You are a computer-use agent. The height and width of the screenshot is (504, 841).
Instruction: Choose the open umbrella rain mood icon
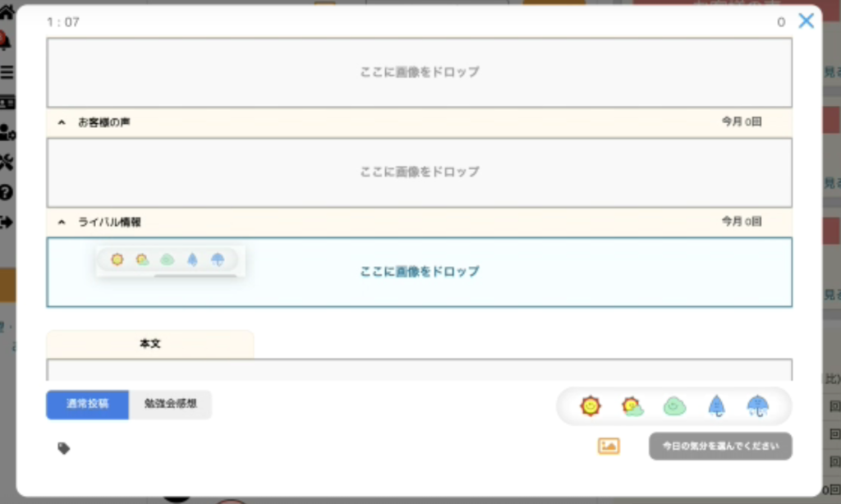click(x=757, y=405)
